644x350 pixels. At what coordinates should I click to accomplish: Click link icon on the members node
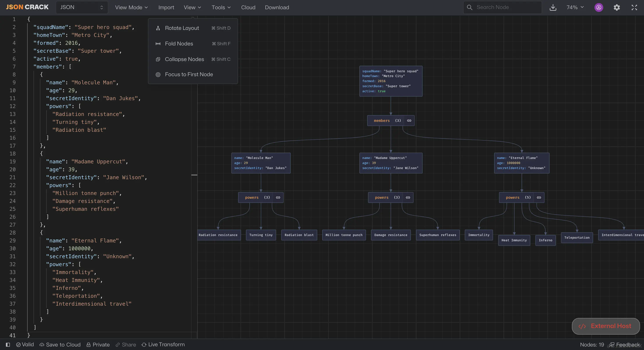(409, 121)
